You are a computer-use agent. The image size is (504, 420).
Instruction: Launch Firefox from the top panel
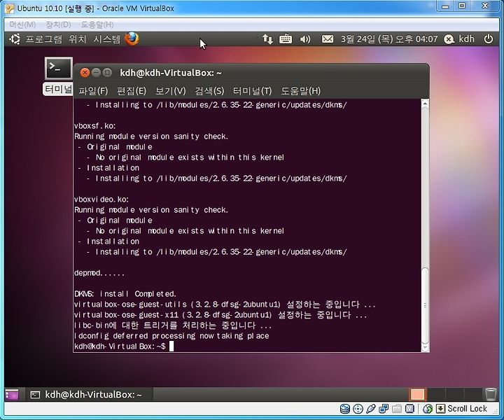[x=132, y=39]
